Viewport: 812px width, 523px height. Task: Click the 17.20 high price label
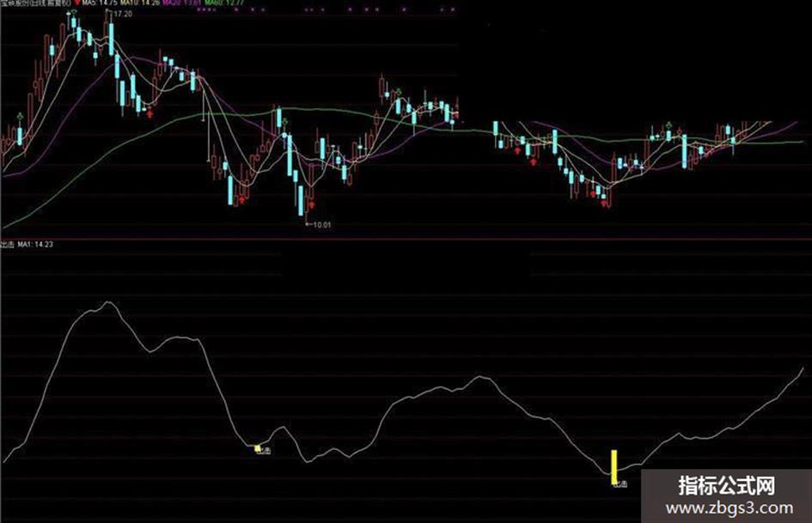pyautogui.click(x=123, y=14)
